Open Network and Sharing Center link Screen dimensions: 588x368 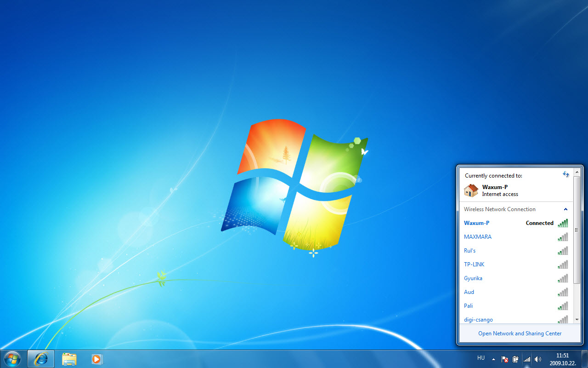pos(520,333)
